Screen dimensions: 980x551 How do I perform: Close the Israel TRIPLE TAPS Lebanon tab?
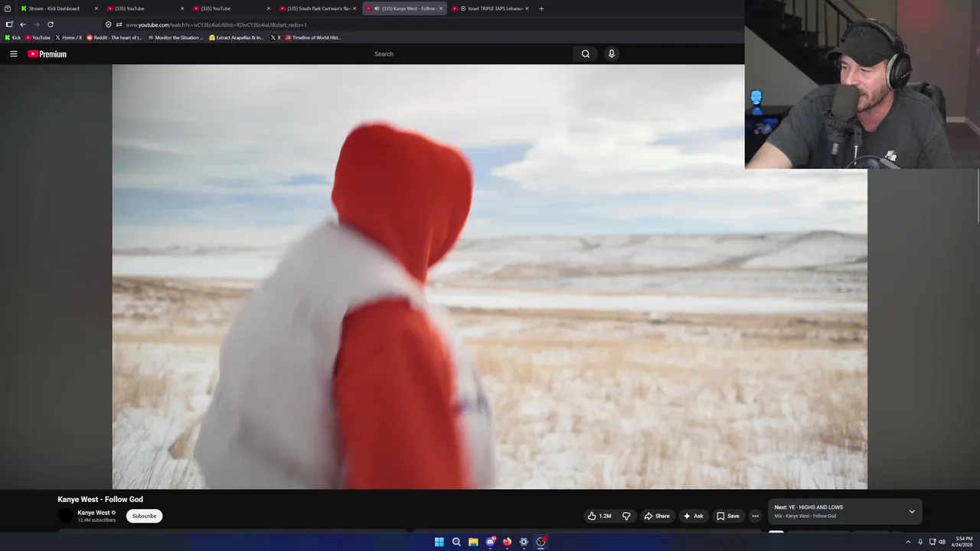pos(527,8)
